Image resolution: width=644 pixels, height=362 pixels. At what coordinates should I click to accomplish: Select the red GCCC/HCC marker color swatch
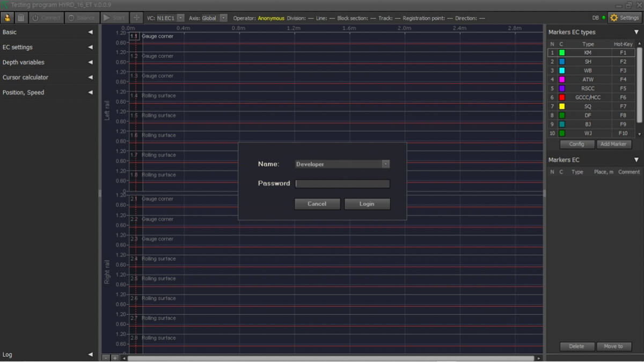coord(562,98)
